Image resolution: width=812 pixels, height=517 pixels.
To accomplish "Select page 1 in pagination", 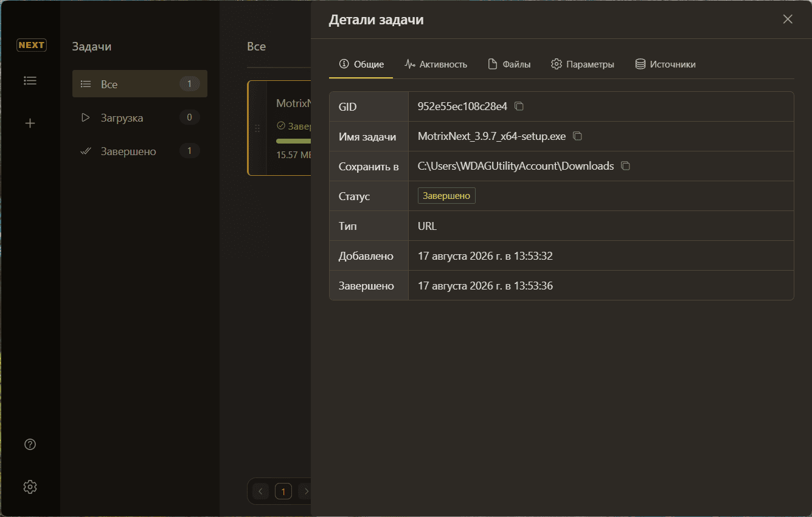I will 283,491.
